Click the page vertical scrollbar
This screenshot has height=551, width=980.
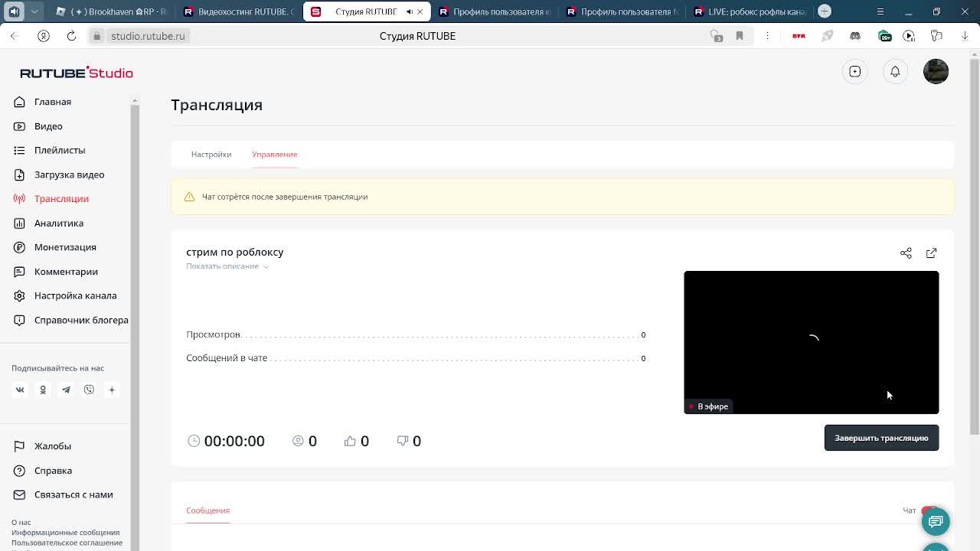(x=975, y=245)
